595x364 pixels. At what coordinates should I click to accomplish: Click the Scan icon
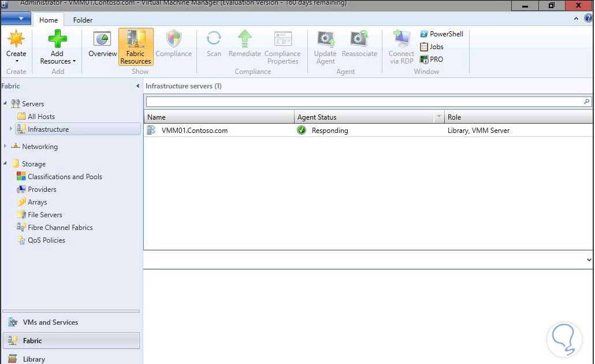(214, 38)
